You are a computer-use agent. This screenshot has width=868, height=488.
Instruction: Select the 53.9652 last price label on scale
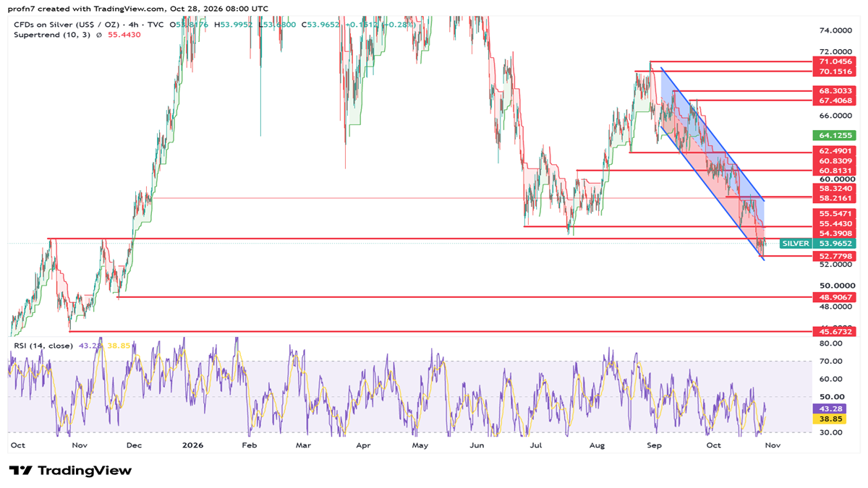[836, 244]
